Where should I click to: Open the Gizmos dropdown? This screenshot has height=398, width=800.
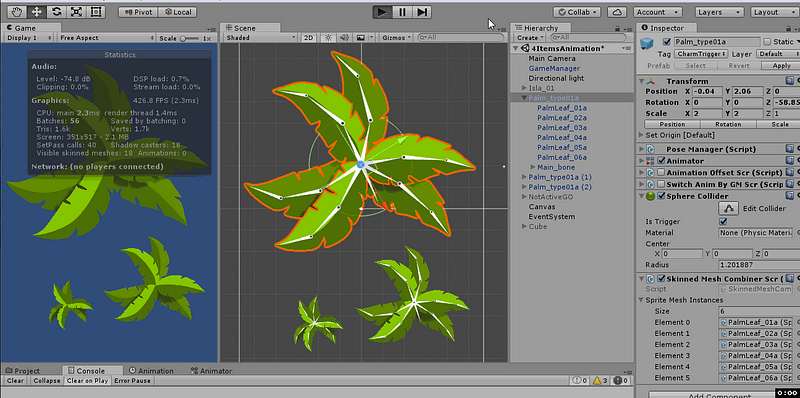396,38
